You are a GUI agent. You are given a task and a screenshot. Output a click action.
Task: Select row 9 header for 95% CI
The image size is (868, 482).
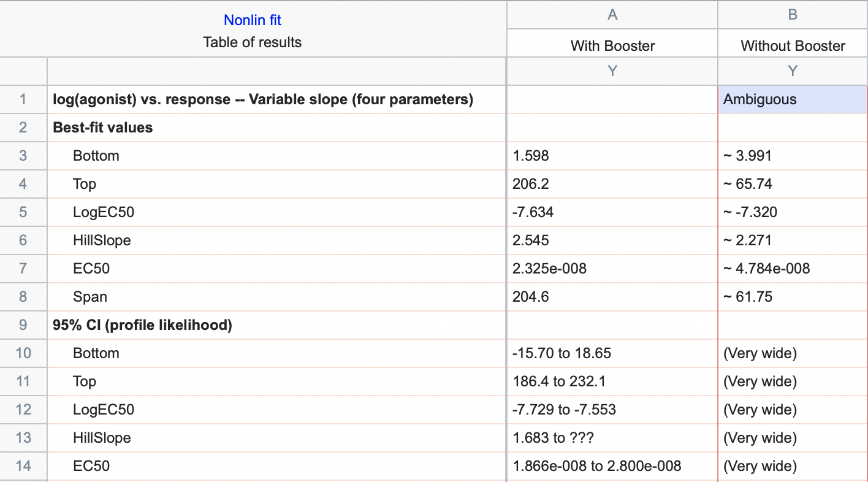pyautogui.click(x=23, y=325)
